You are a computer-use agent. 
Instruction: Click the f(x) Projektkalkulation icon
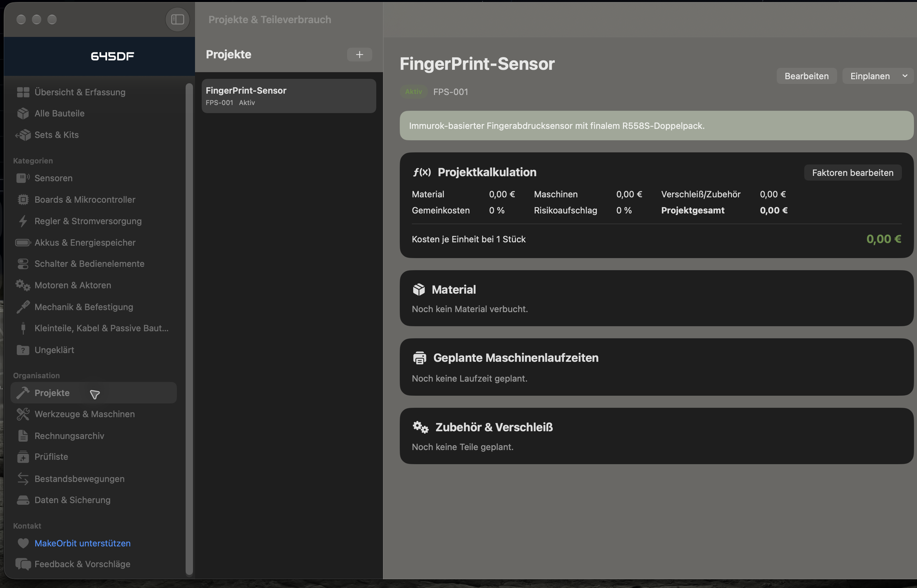[422, 172]
